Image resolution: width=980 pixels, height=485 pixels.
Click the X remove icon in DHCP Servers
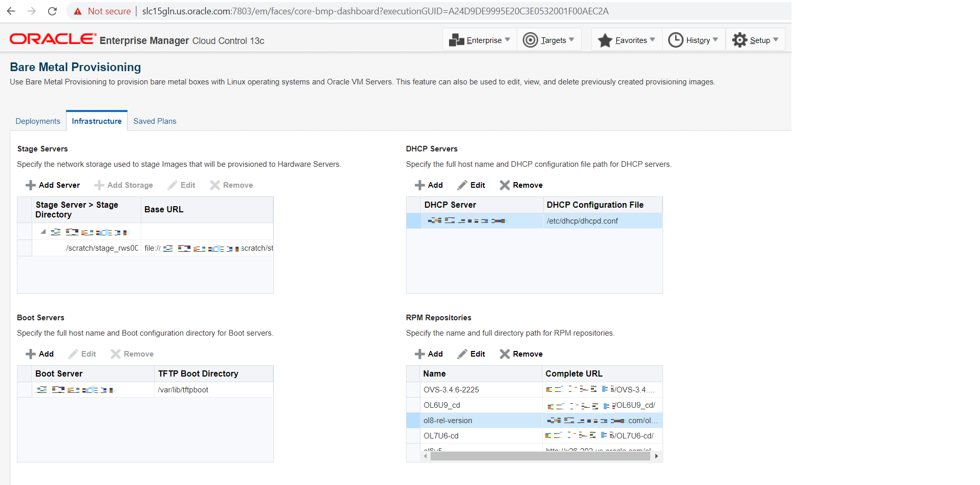click(x=505, y=185)
